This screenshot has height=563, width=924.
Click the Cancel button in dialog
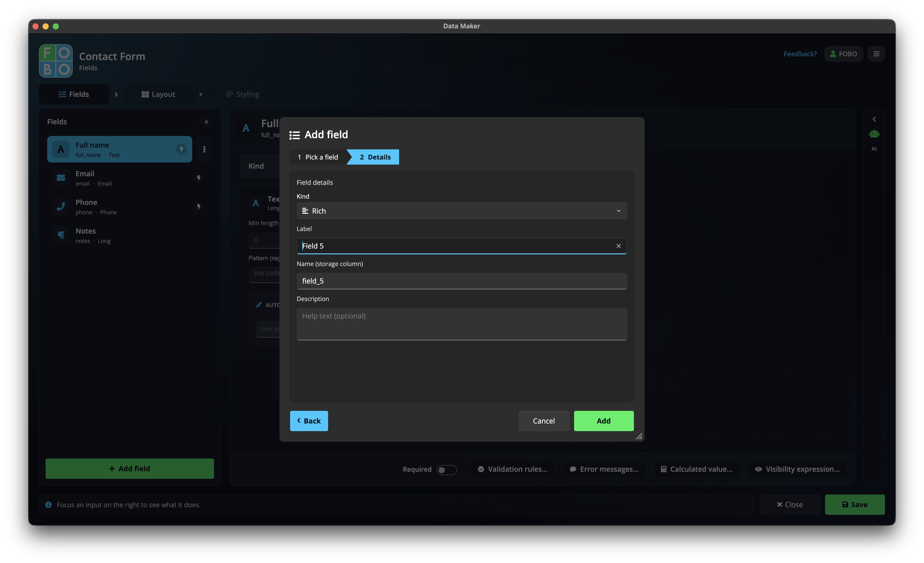[543, 421]
